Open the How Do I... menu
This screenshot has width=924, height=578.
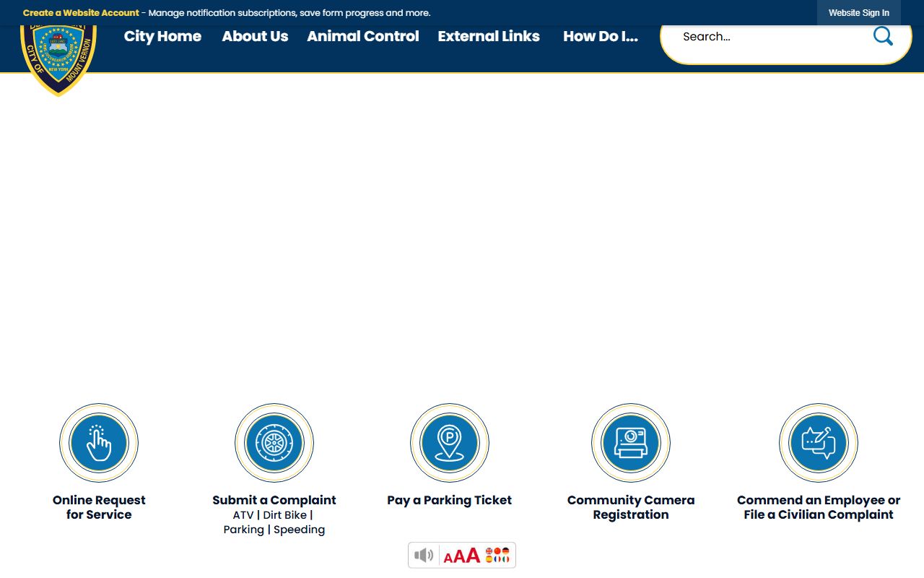[601, 36]
